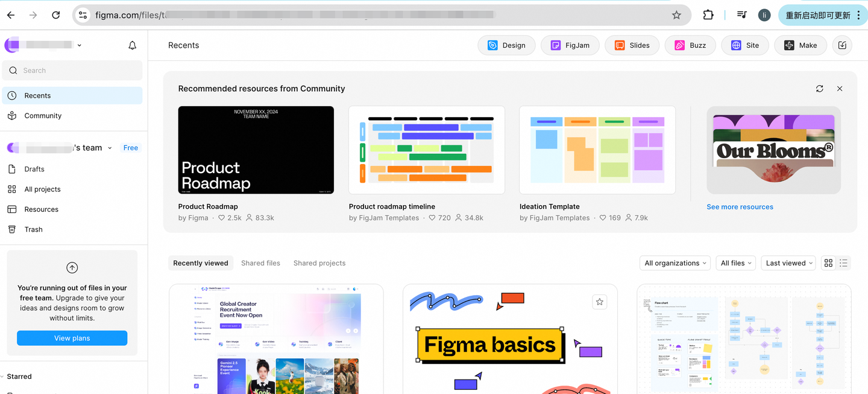The image size is (868, 394).
Task: Open the All files filter dropdown
Action: (x=736, y=263)
